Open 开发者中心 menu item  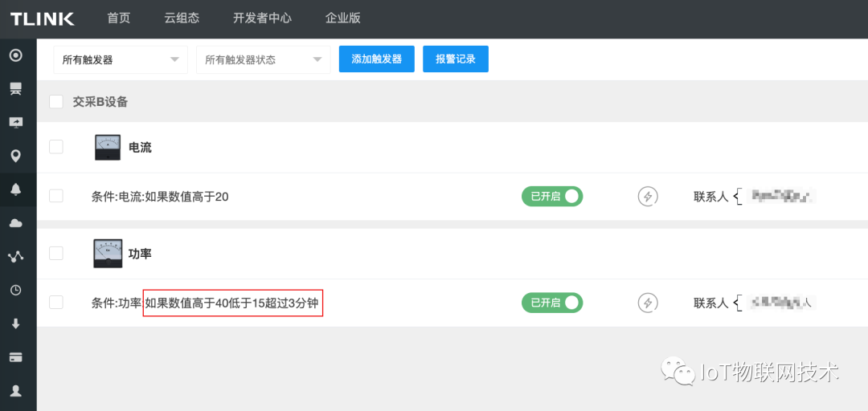pyautogui.click(x=262, y=18)
